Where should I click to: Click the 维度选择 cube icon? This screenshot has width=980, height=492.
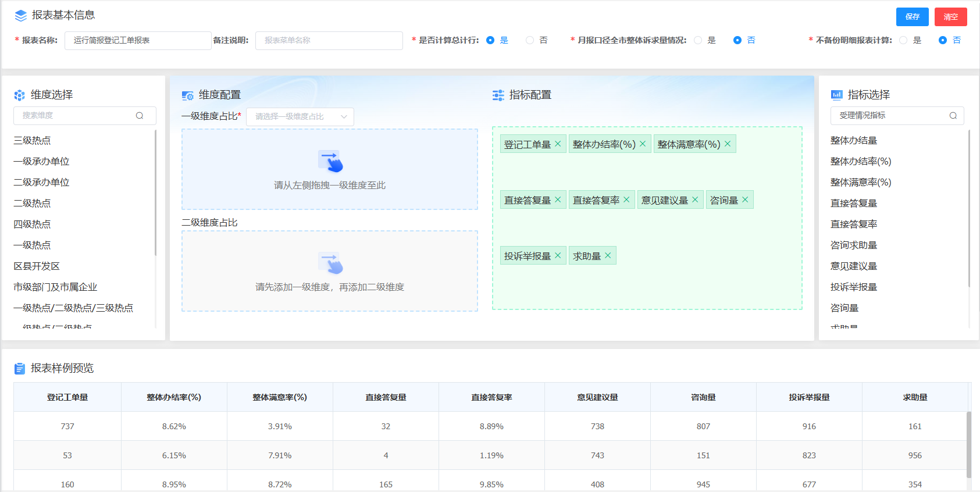point(20,95)
